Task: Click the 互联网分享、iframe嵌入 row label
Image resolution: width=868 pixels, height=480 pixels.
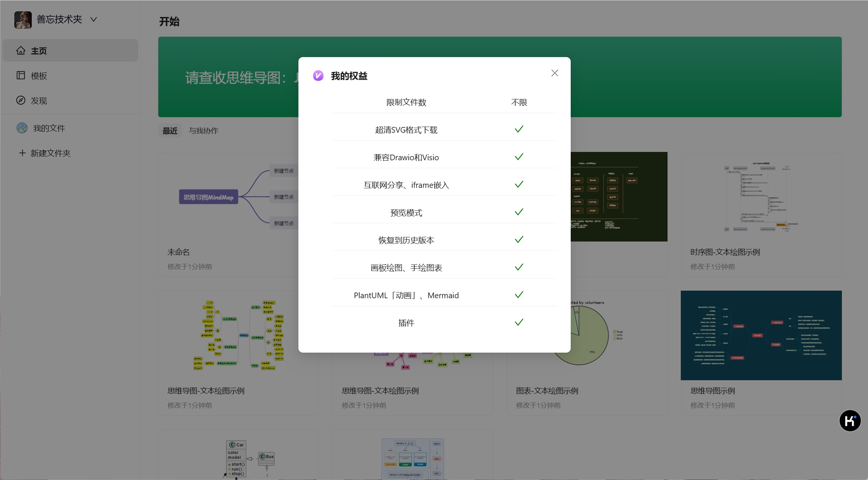Action: click(x=406, y=185)
